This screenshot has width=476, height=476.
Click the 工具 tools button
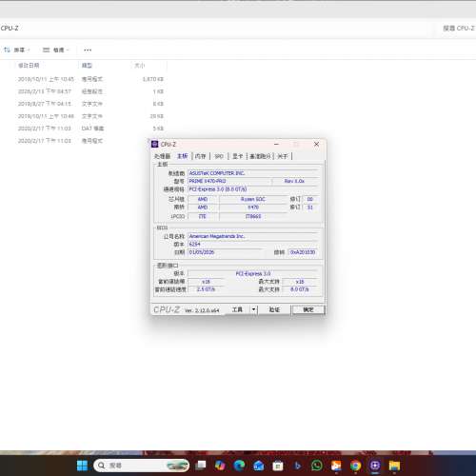[x=237, y=309]
